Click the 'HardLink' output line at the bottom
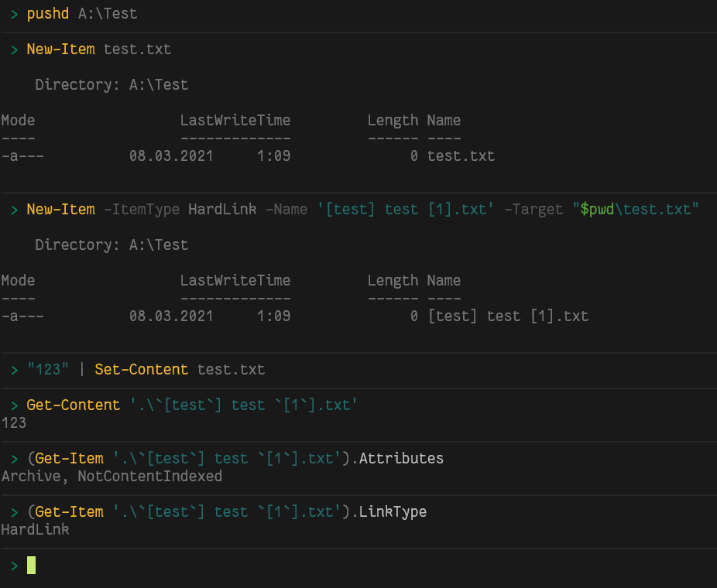Viewport: 717px width, 588px height. tap(35, 529)
